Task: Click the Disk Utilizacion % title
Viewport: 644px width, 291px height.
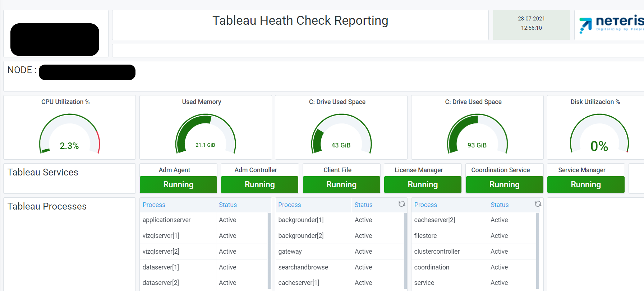Action: [x=595, y=102]
